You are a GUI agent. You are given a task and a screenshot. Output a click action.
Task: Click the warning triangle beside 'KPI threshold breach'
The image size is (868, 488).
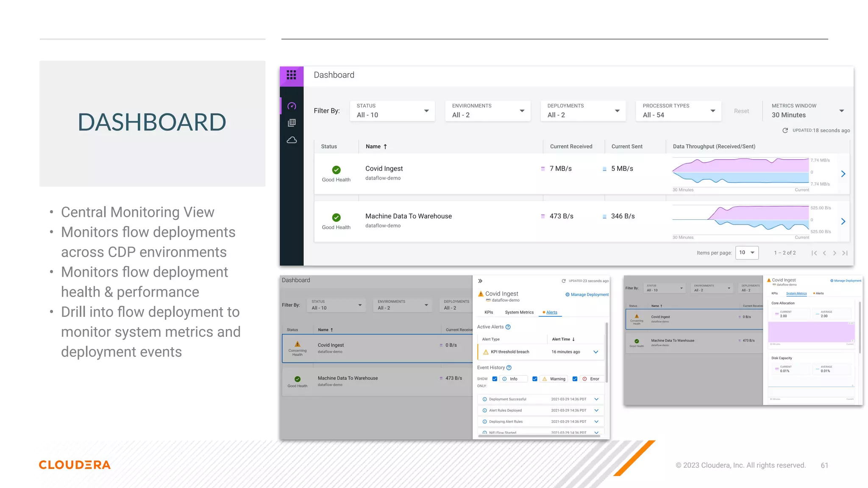click(x=486, y=352)
